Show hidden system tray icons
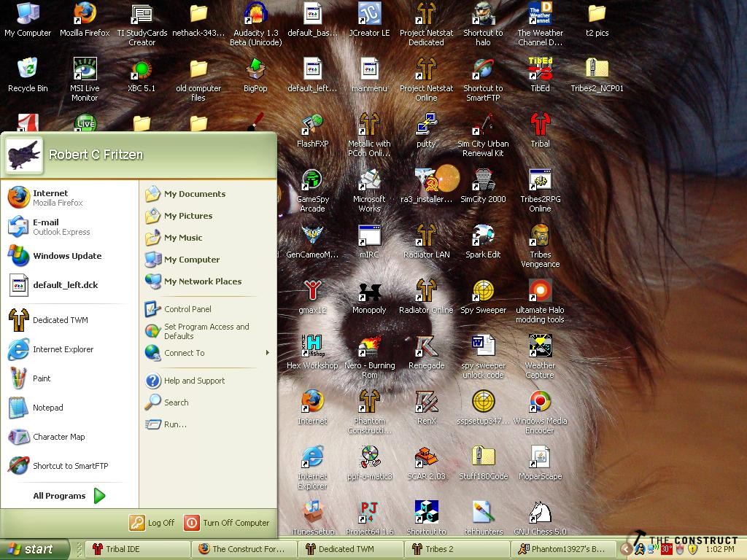747x560 pixels. pyautogui.click(x=626, y=549)
